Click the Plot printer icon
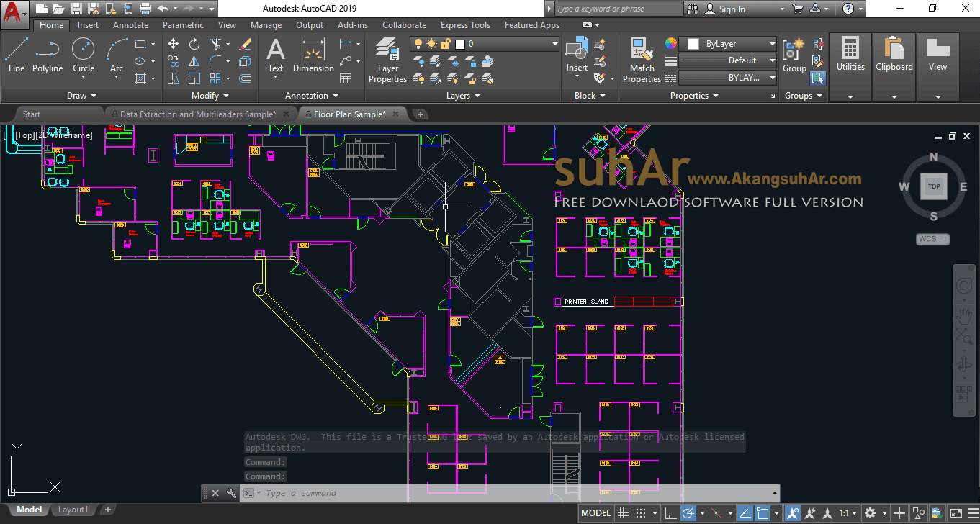Viewport: 980px width, 524px height. (145, 9)
